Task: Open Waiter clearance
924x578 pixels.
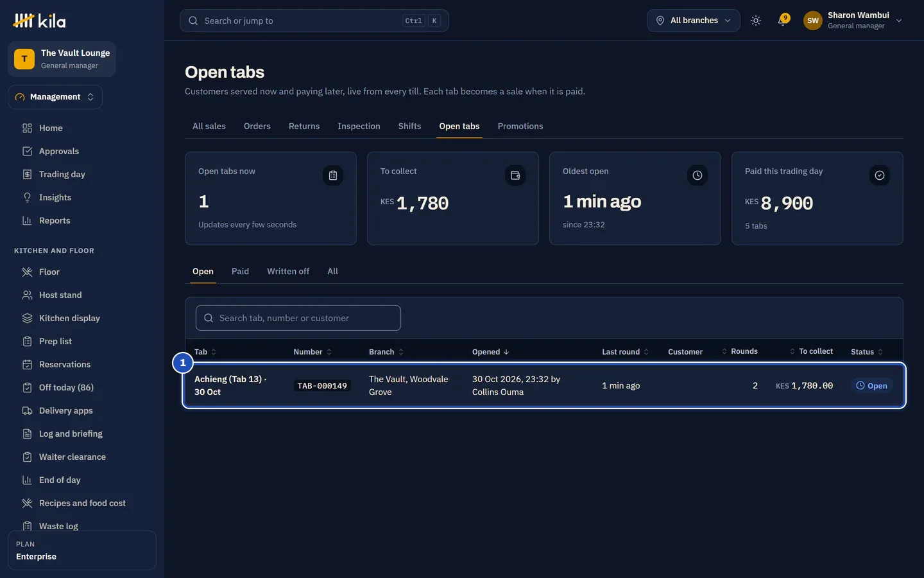Action: pos(73,457)
